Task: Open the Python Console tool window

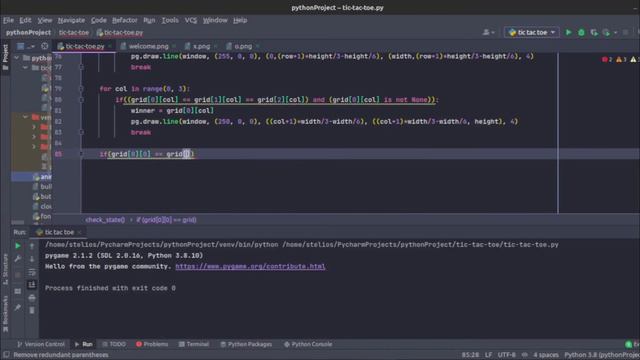Action: (308, 344)
